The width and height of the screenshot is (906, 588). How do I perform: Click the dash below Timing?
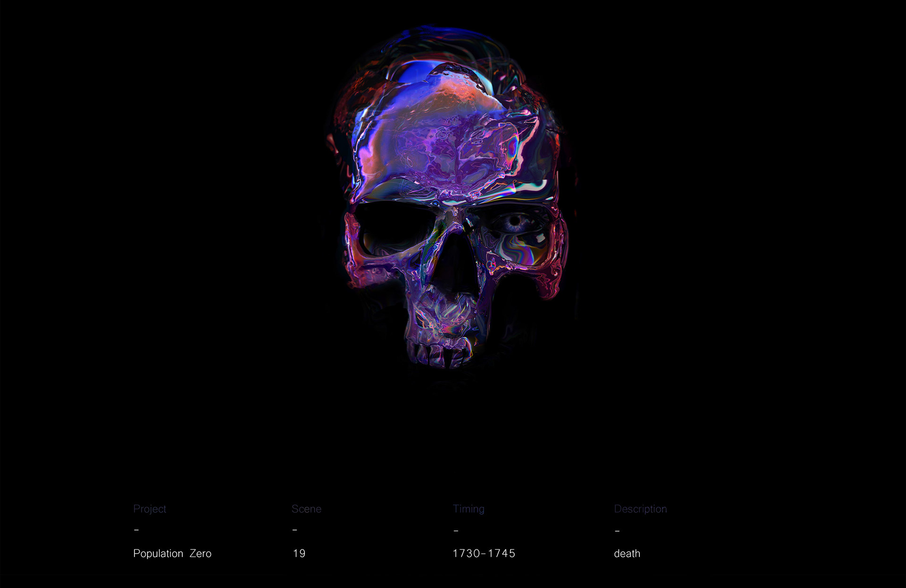[x=456, y=530]
